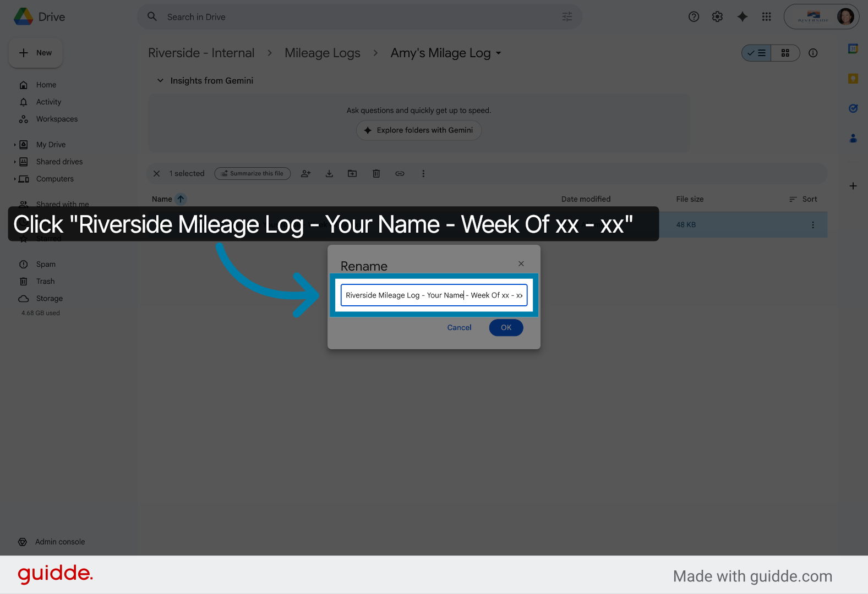Open the Help question mark menu
This screenshot has height=594, width=868.
click(694, 16)
